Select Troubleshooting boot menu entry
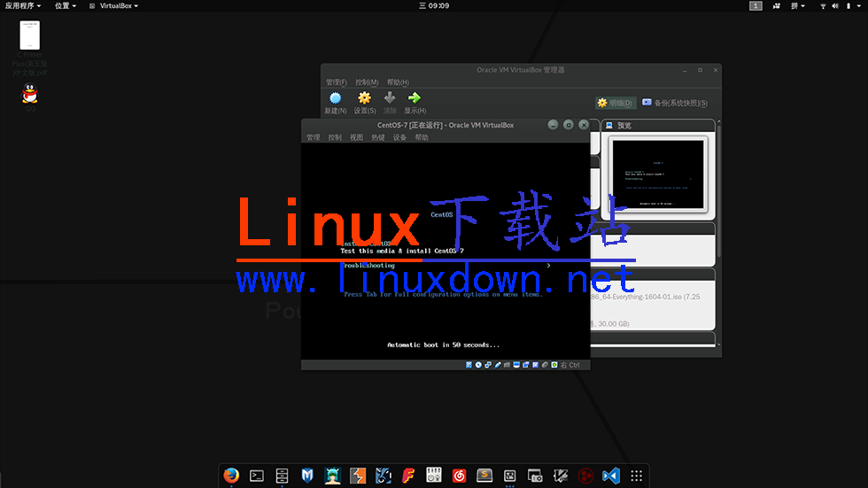Viewport: 868px width, 488px height. (368, 266)
